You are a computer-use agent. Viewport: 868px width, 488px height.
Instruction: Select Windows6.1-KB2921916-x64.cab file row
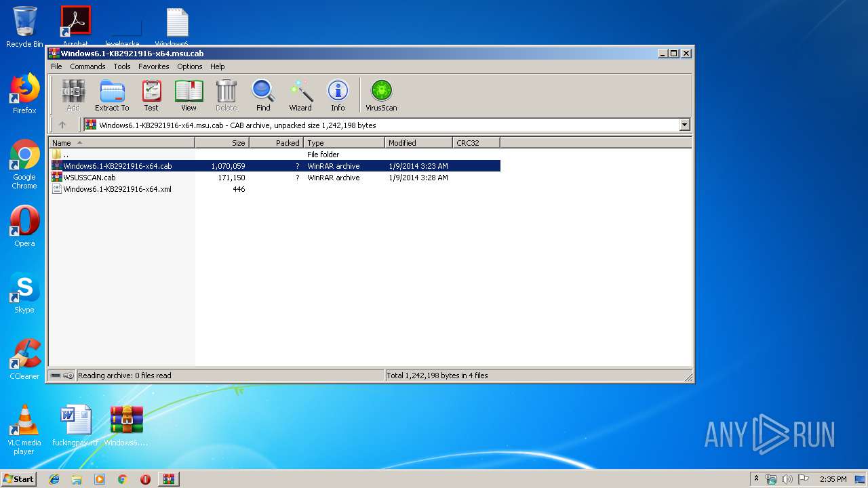coord(275,166)
